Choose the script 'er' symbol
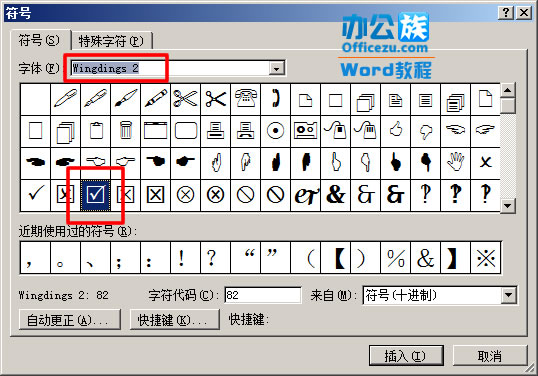 (305, 195)
